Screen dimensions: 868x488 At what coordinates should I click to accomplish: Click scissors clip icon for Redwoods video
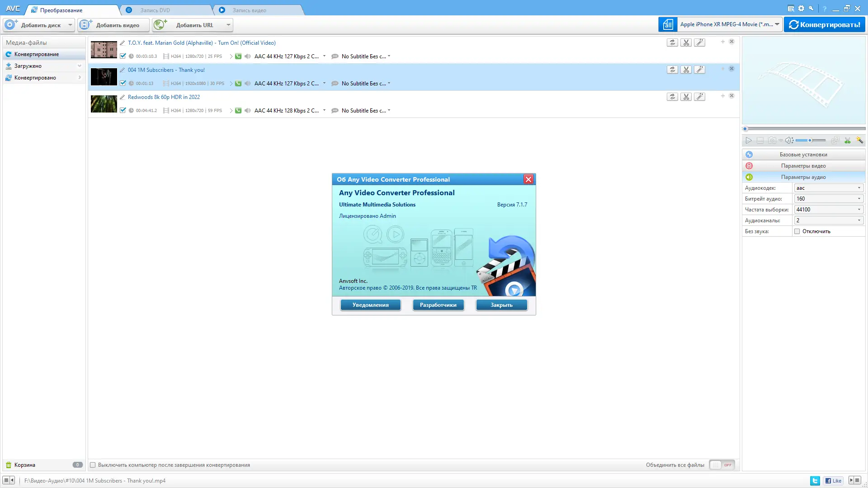tap(686, 97)
